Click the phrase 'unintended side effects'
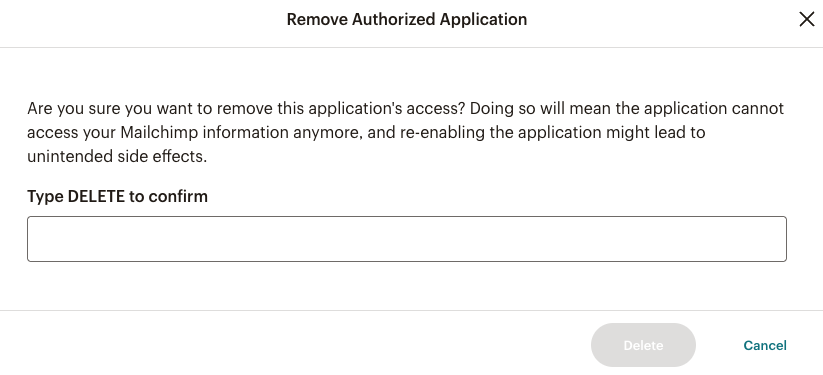 [x=117, y=157]
